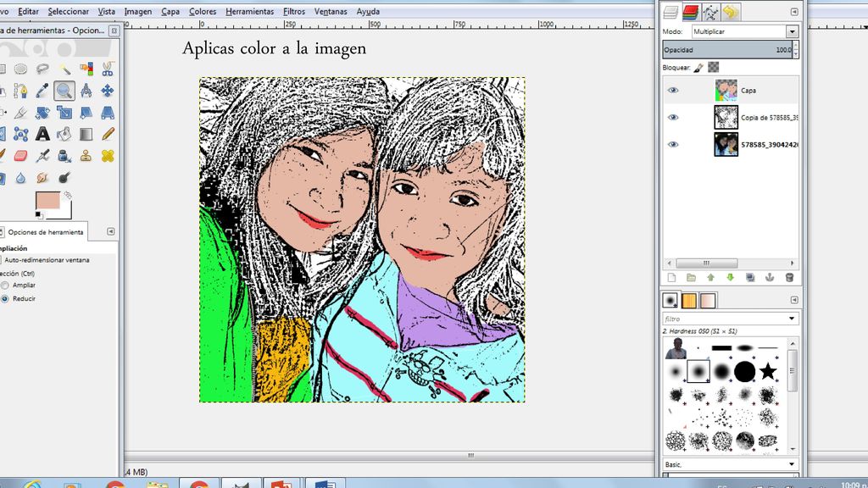The width and height of the screenshot is (868, 488).
Task: Select the Perspective tool
Action: [108, 113]
